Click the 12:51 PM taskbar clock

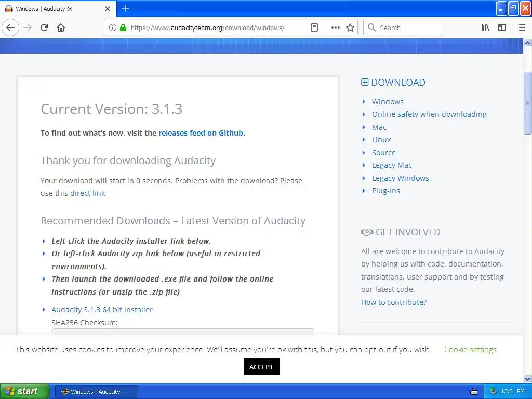click(x=513, y=392)
